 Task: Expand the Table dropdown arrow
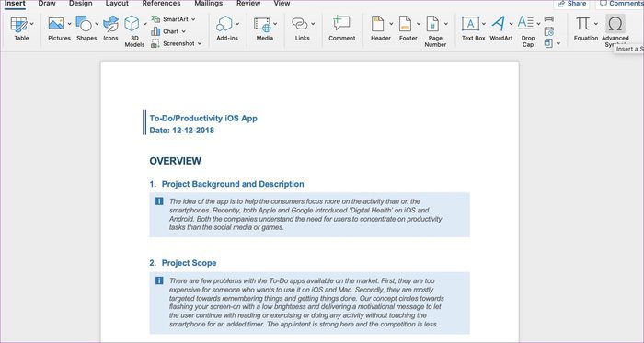pos(32,24)
